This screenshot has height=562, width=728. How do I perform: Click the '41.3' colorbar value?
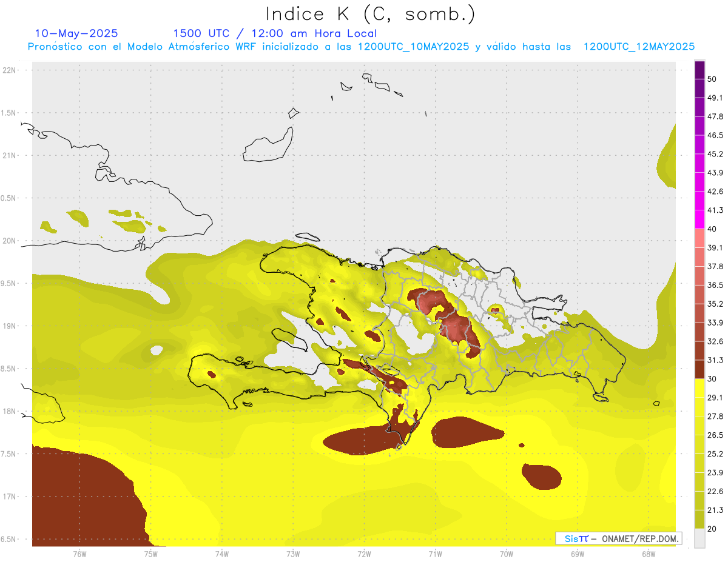(715, 210)
